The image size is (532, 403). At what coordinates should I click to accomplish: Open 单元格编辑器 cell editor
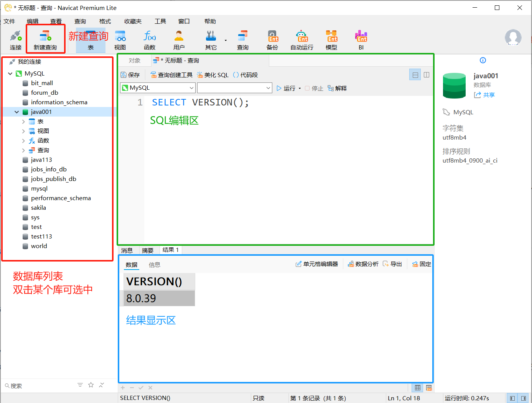pyautogui.click(x=317, y=264)
